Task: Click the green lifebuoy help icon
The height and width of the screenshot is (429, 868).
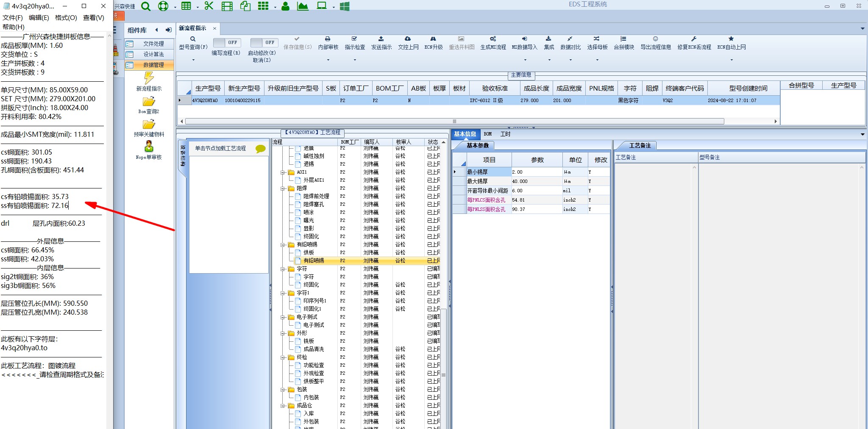Action: click(x=163, y=6)
